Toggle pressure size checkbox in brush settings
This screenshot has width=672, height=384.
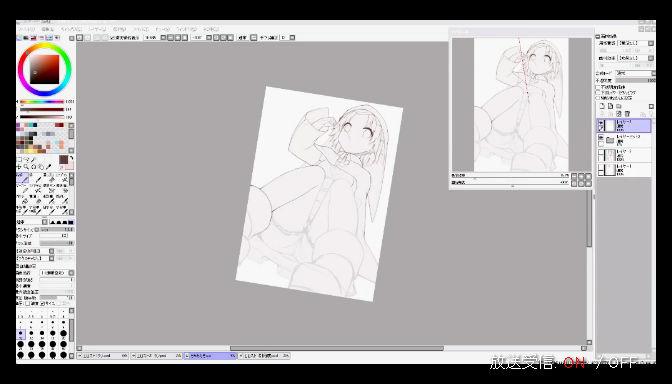click(x=42, y=303)
